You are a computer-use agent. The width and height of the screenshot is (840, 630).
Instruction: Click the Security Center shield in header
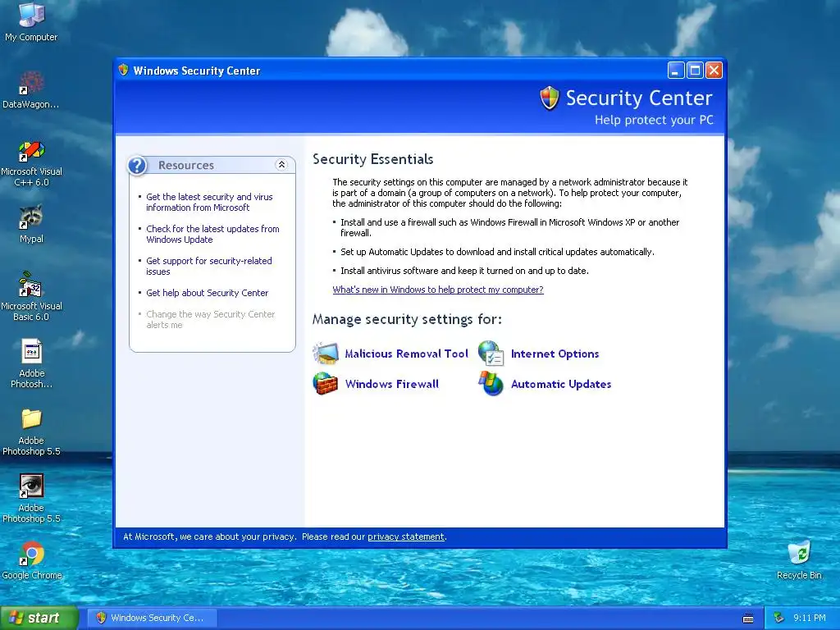tap(549, 98)
